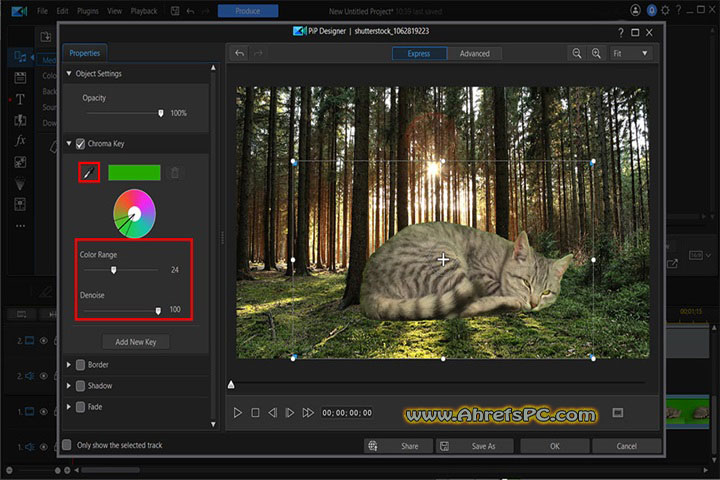Viewport: 720px width, 480px height.
Task: Open the Edit menu
Action: [x=62, y=11]
